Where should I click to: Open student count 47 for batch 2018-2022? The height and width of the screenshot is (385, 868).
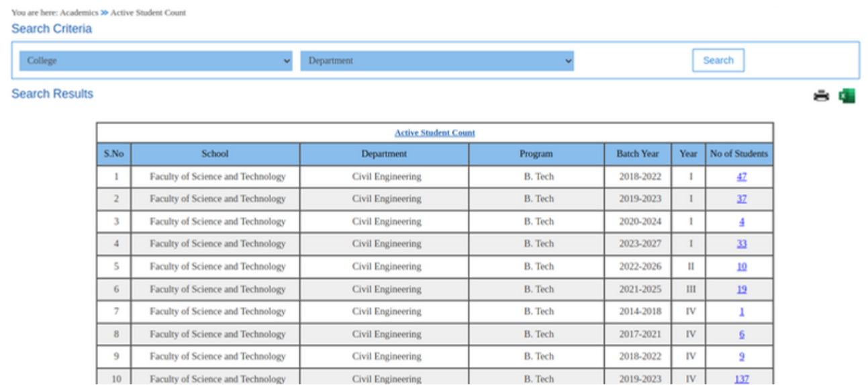[741, 177]
